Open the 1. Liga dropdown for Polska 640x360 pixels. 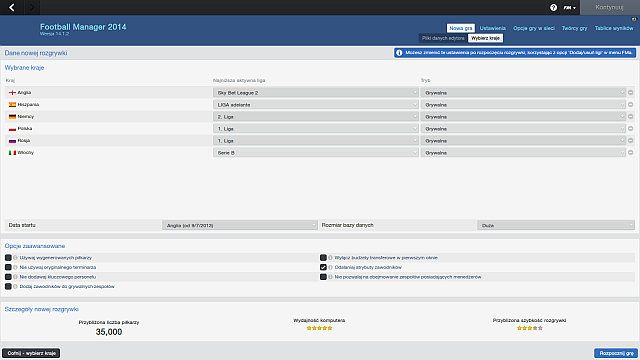(x=316, y=129)
